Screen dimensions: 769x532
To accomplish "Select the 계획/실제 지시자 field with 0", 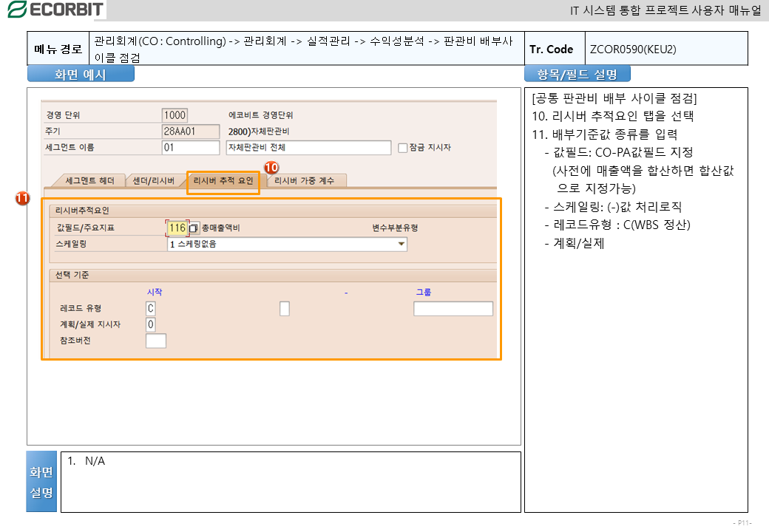I will (x=151, y=324).
